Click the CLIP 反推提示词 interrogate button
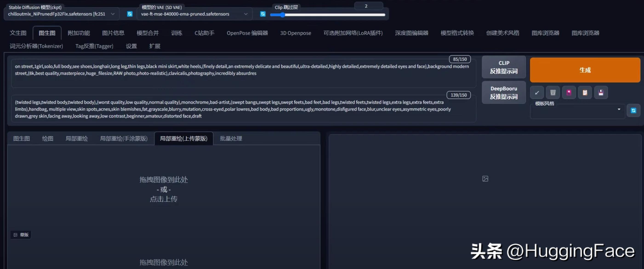 coord(504,67)
